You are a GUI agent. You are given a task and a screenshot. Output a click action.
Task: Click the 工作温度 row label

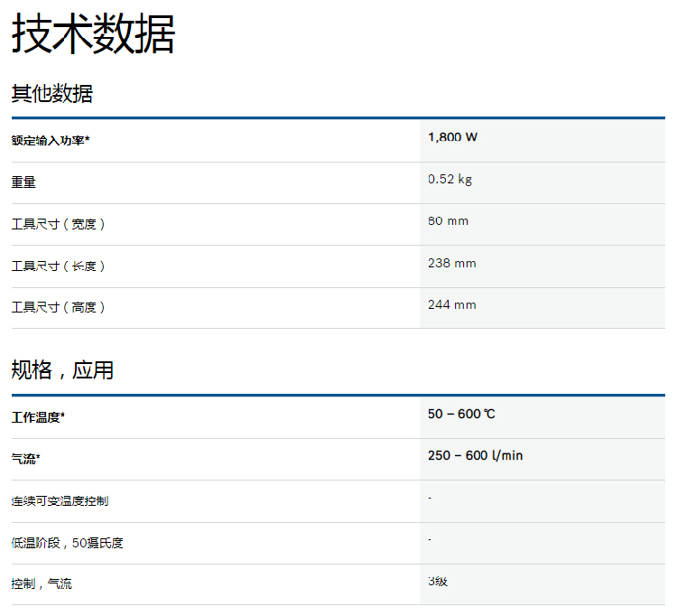coord(38,417)
